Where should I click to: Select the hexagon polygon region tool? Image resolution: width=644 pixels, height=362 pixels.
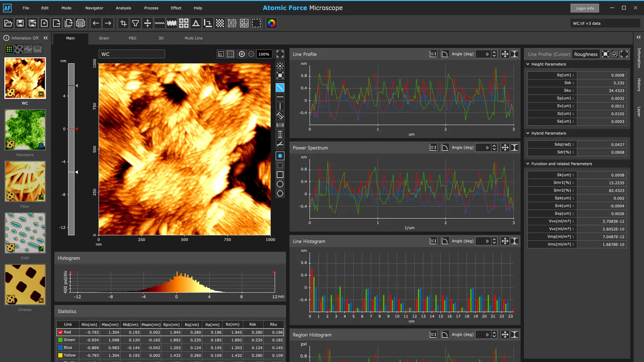[x=280, y=193]
